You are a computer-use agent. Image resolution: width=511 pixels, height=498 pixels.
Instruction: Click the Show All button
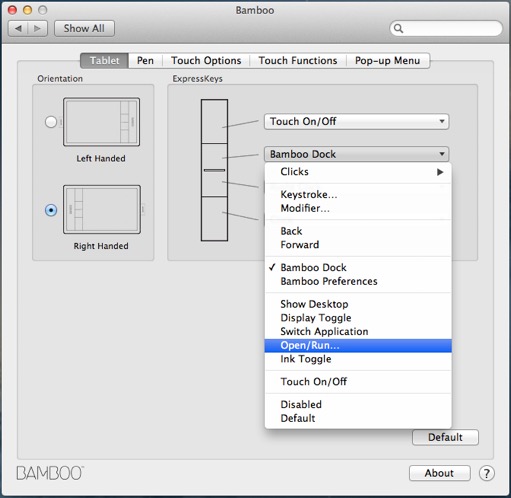[84, 29]
